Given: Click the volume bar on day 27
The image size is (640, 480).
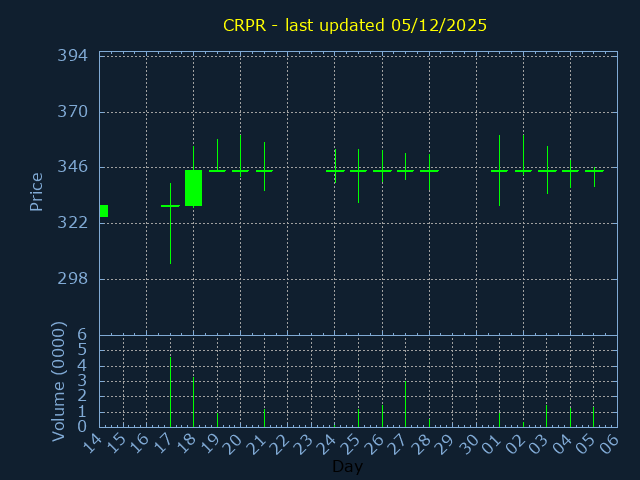Looking at the screenshot, I should 405,404.
